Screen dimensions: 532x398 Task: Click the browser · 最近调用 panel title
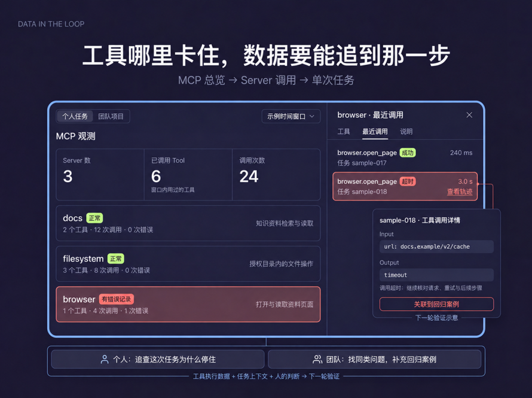tap(370, 115)
